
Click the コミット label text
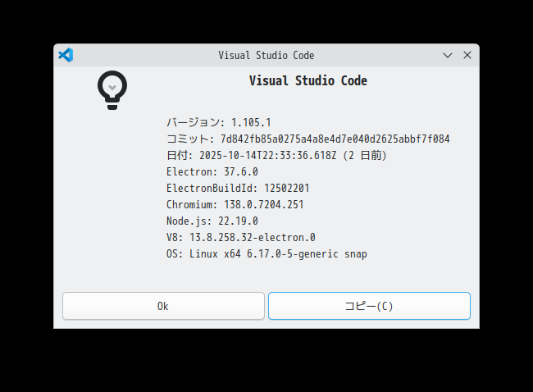pos(189,139)
